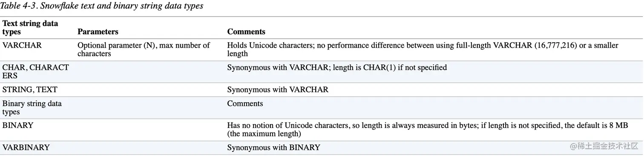
Task: Click the 'Synonymous with BINARY' comment
Action: [273, 147]
